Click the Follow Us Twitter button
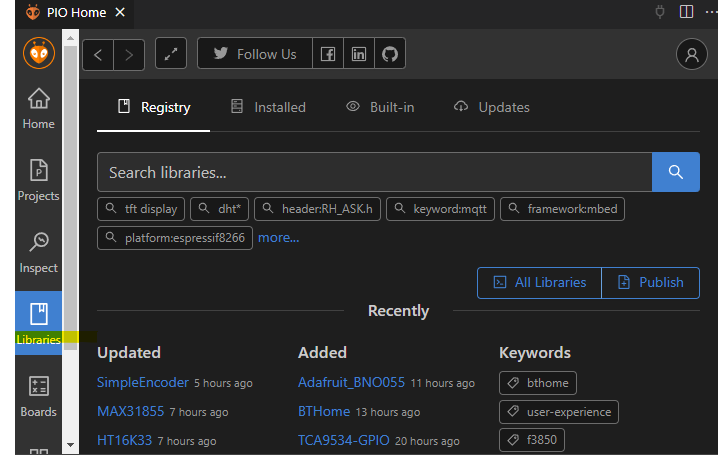The width and height of the screenshot is (718, 455). pyautogui.click(x=255, y=54)
